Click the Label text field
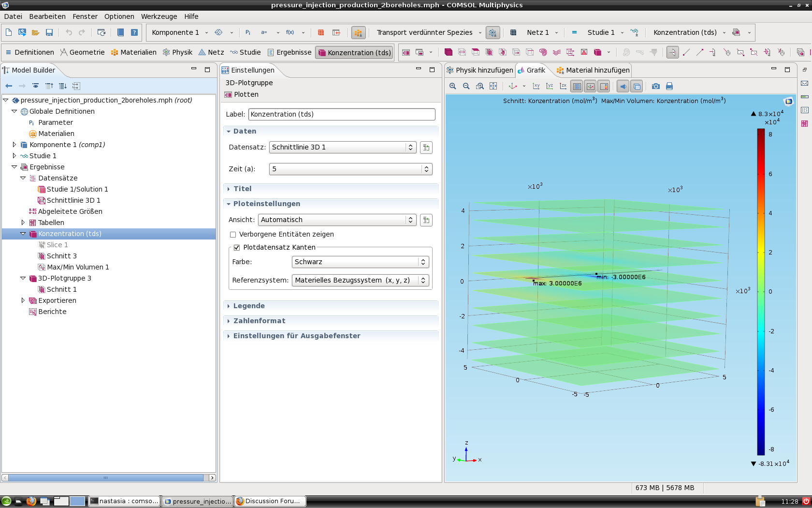The height and width of the screenshot is (508, 812). click(x=341, y=115)
